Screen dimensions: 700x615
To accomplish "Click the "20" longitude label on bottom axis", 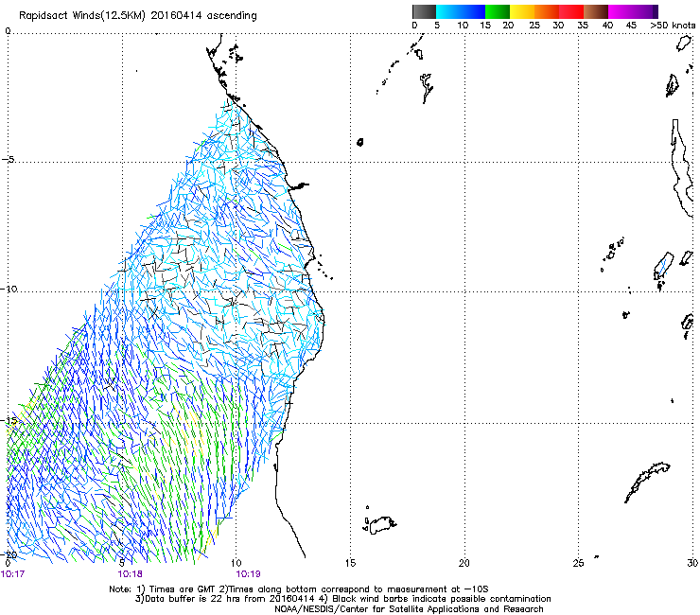I will click(x=464, y=563).
